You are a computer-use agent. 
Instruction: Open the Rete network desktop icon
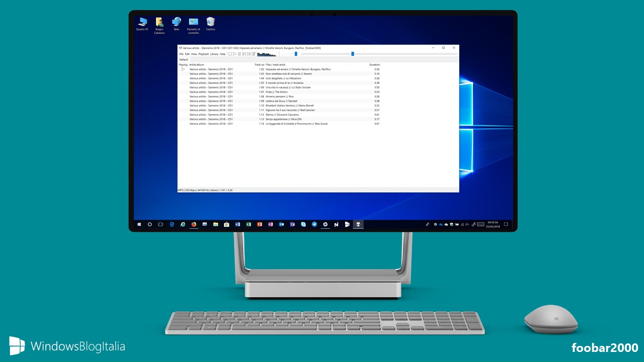point(177,24)
